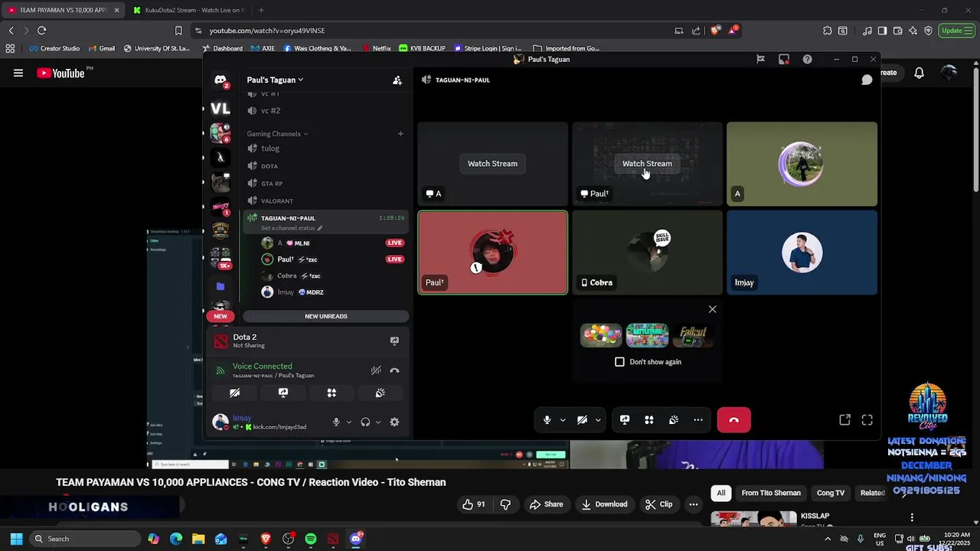Watch Stream of user A
Image resolution: width=980 pixels, height=551 pixels.
[x=492, y=163]
